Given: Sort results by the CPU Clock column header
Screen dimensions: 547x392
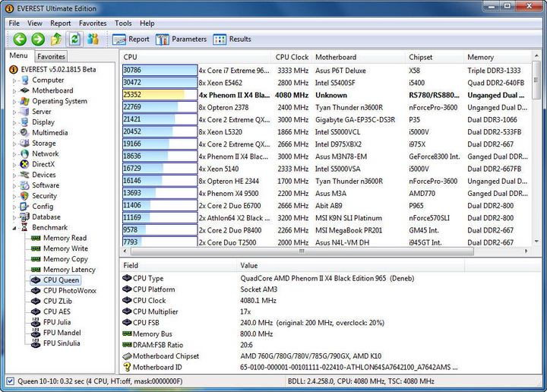Looking at the screenshot, I should pyautogui.click(x=292, y=57).
